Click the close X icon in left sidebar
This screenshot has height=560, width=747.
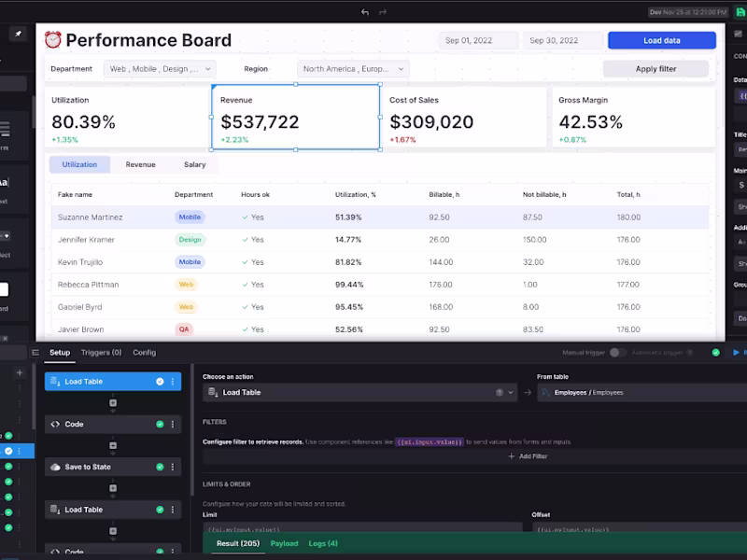click(x=6, y=339)
